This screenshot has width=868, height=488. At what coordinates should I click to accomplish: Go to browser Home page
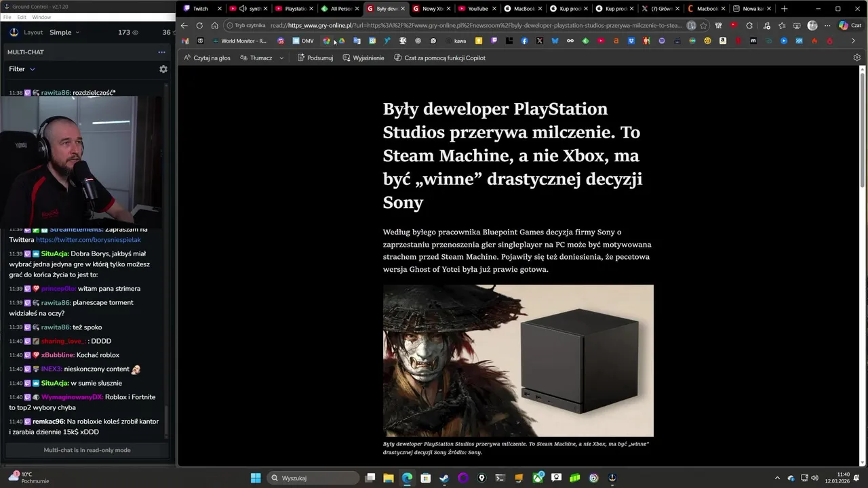[214, 26]
